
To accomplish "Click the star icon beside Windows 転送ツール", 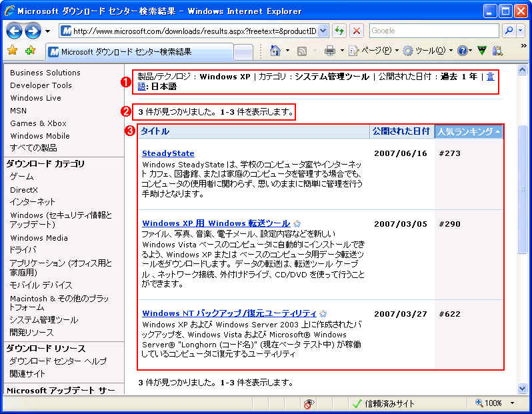I will 297,223.
